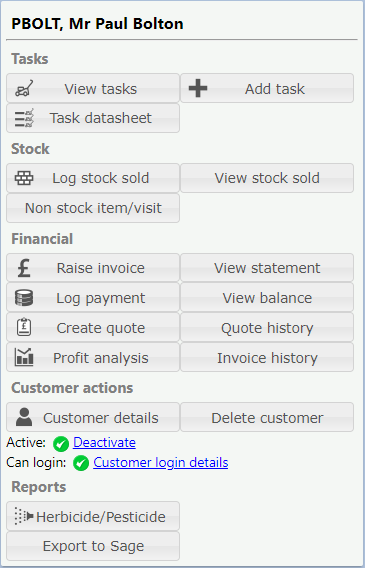Viewport: 365px width, 568px height.
Task: Click the lawnmower icon on View tasks
Action: pyautogui.click(x=24, y=88)
